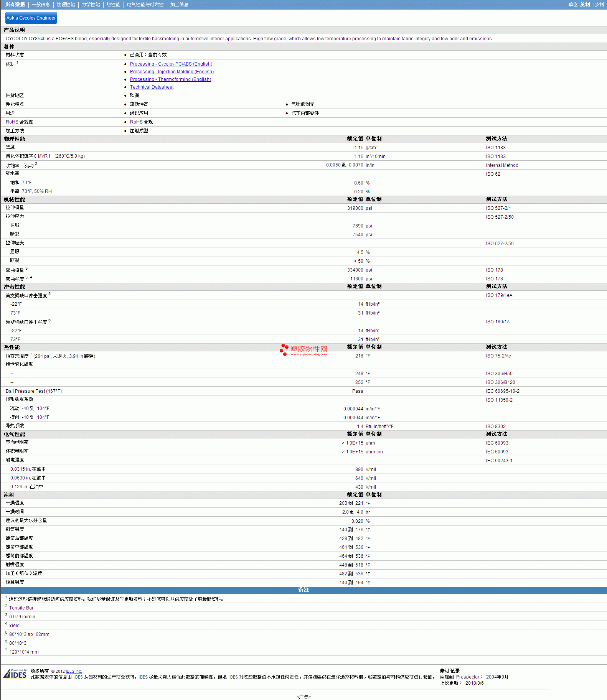Viewport: 607px width, 700px height.
Task: Click the thermal conductivity method ISO 8302
Action: [496, 427]
